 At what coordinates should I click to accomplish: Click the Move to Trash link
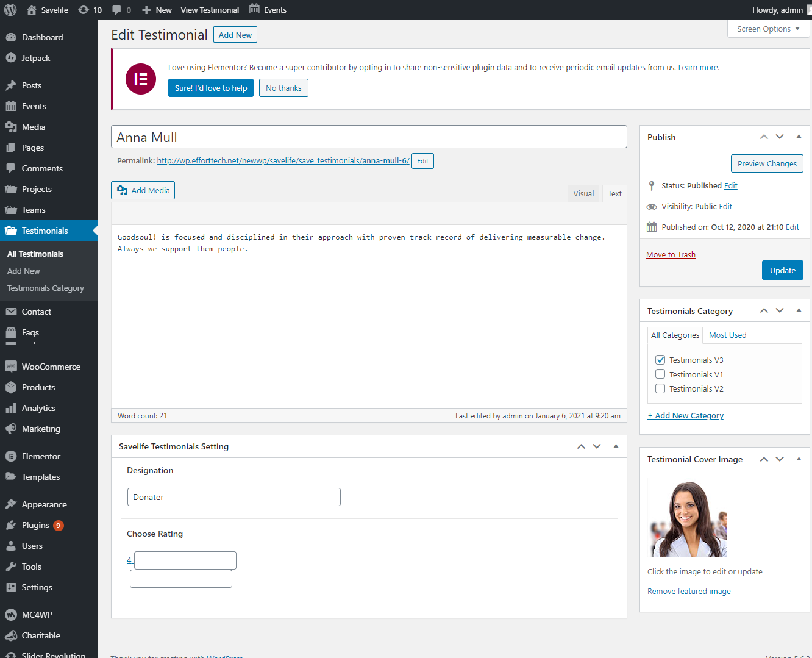pyautogui.click(x=671, y=254)
